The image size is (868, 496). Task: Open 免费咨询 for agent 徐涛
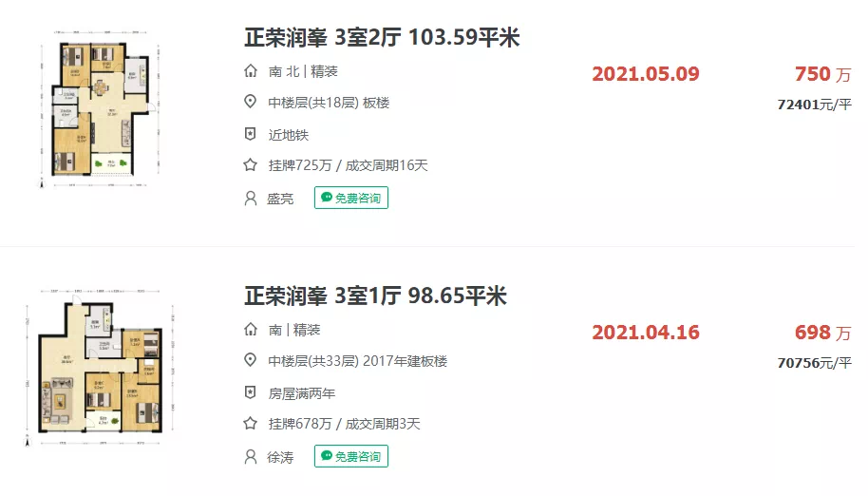point(351,457)
